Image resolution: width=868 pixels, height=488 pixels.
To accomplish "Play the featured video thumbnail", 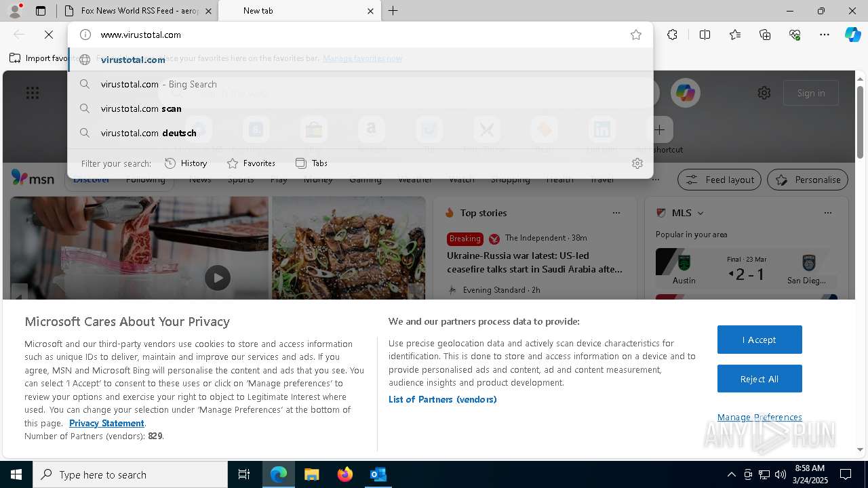I will [x=218, y=278].
